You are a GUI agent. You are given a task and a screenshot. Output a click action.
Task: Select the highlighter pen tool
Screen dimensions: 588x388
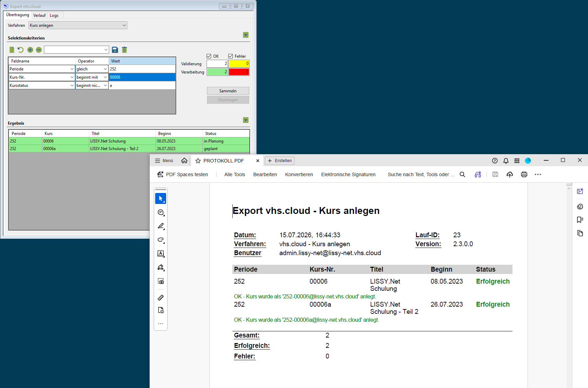pos(161,226)
